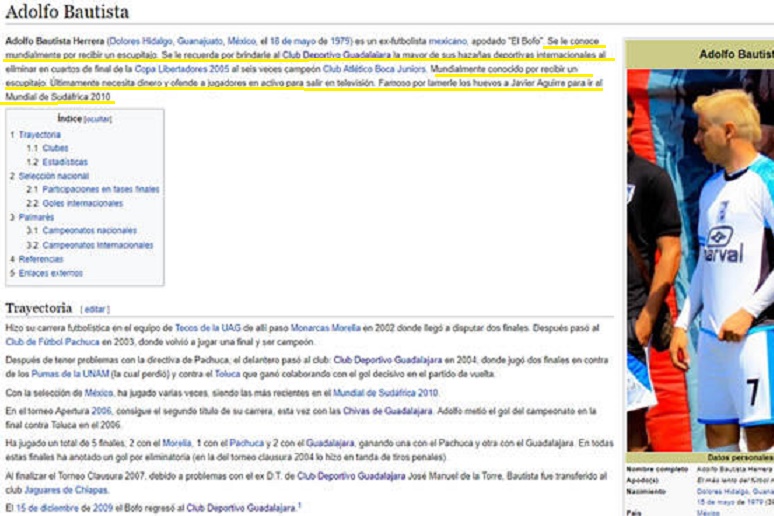Open Dolores Hidalgo link in infobox Nacimiento

(725, 491)
